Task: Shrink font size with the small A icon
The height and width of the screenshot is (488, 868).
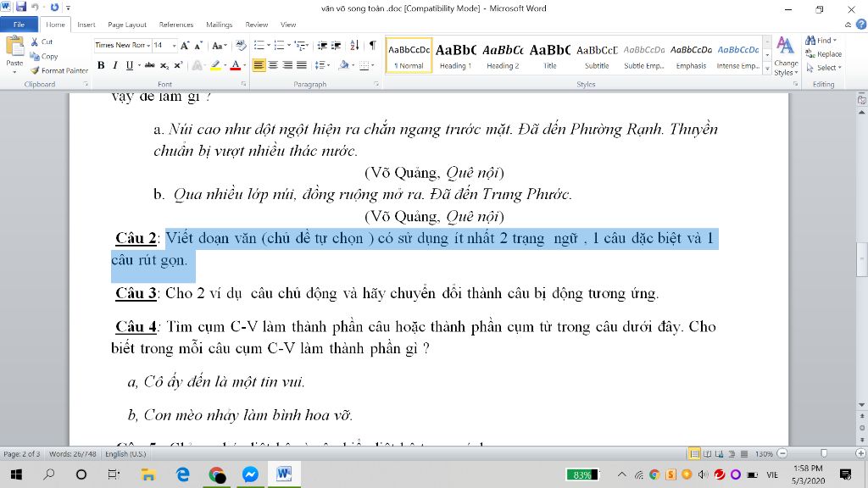Action: point(198,46)
